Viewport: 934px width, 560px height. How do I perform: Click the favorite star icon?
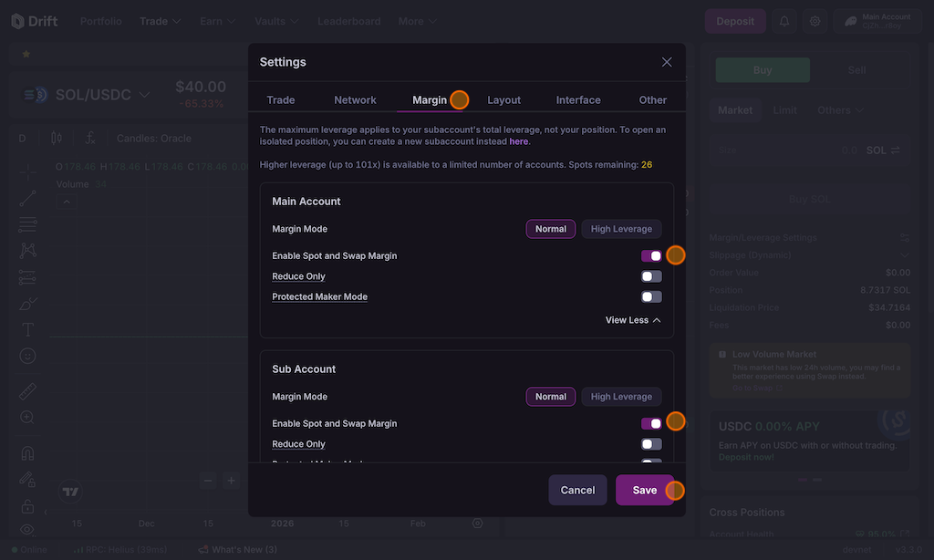click(x=26, y=55)
